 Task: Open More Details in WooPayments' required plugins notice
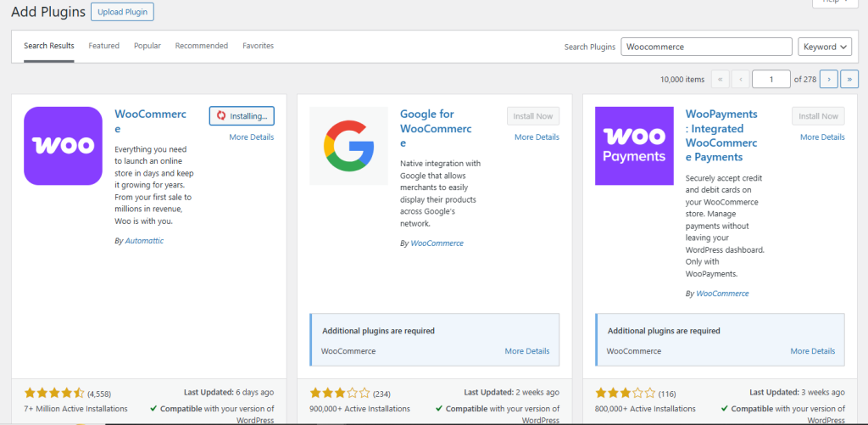coord(813,351)
